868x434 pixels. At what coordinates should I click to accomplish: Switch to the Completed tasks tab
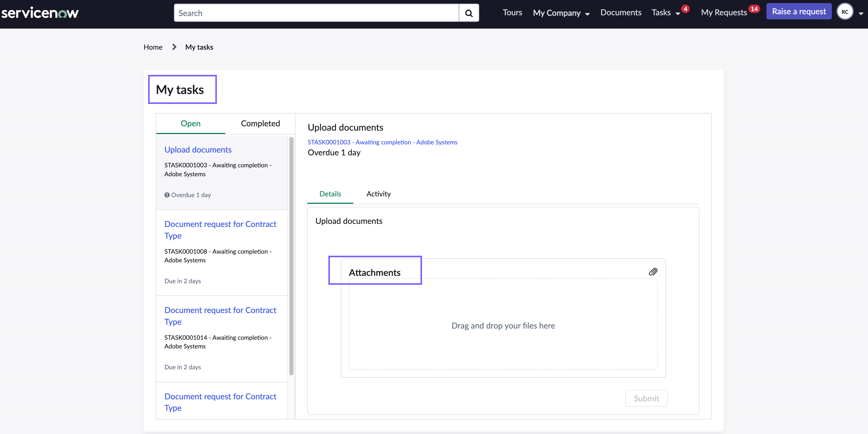point(260,124)
